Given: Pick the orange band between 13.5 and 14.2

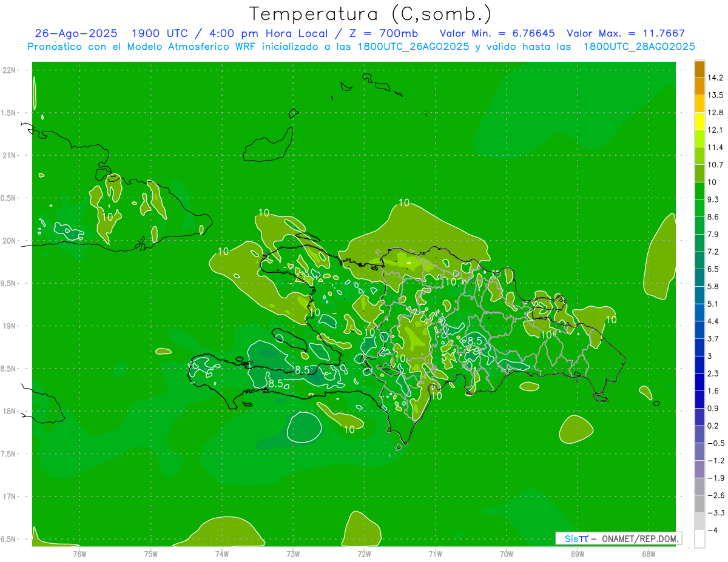Looking at the screenshot, I should [699, 87].
